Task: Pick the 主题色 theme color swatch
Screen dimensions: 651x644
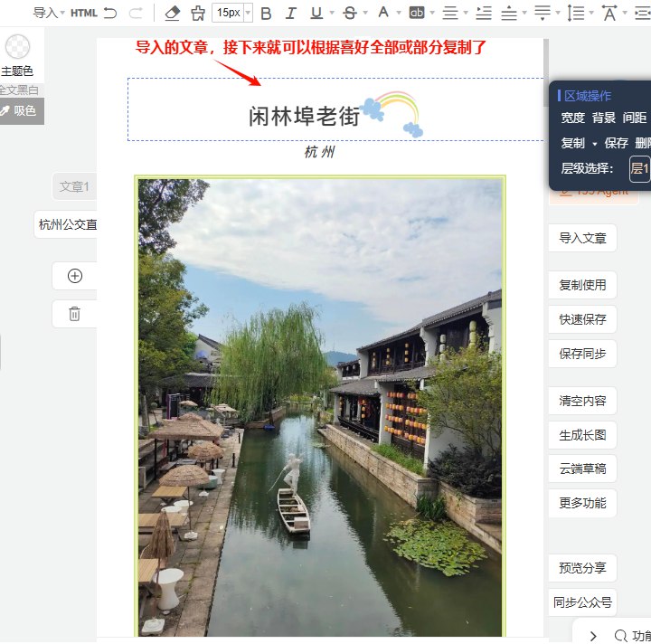Action: coord(17,46)
